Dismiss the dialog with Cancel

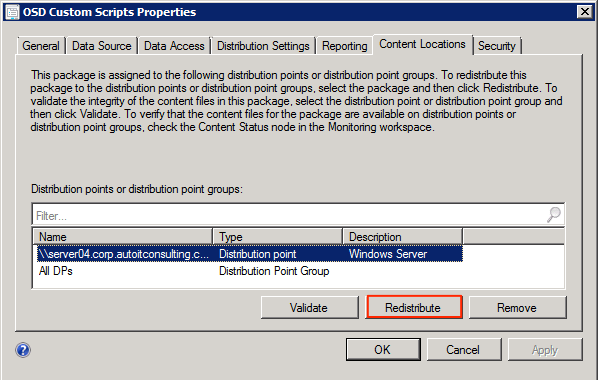464,349
